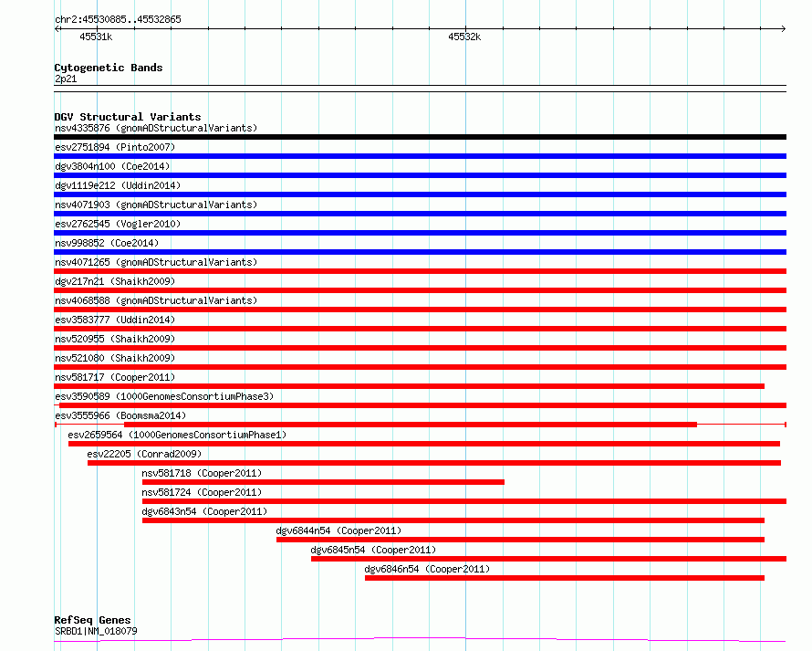The height and width of the screenshot is (651, 812).
Task: Open the esv2751894 (Pinto2007) variant label
Action: (x=115, y=147)
